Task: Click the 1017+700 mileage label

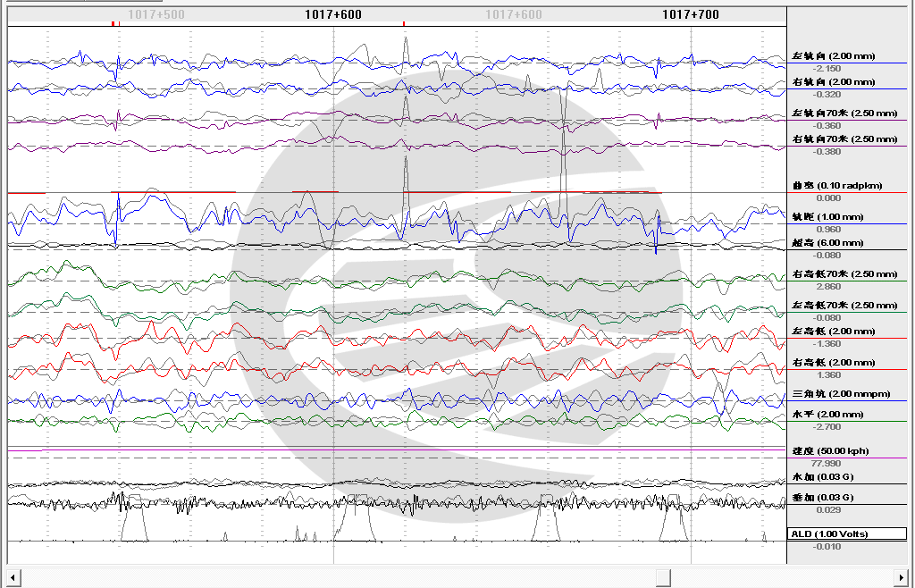Action: coord(691,14)
